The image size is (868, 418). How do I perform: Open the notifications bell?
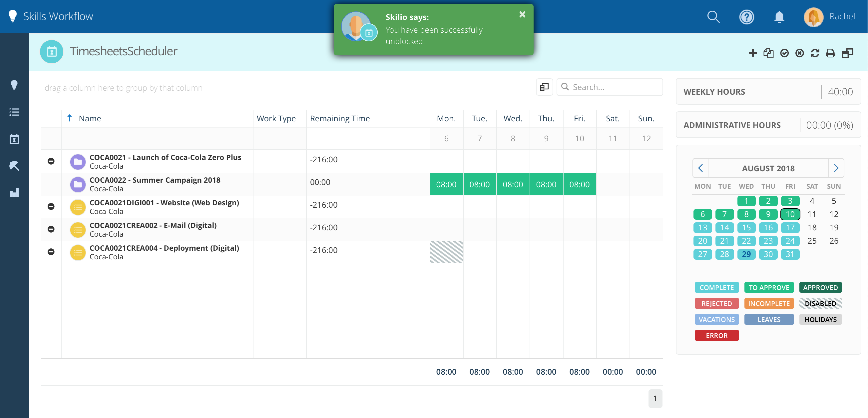[779, 17]
